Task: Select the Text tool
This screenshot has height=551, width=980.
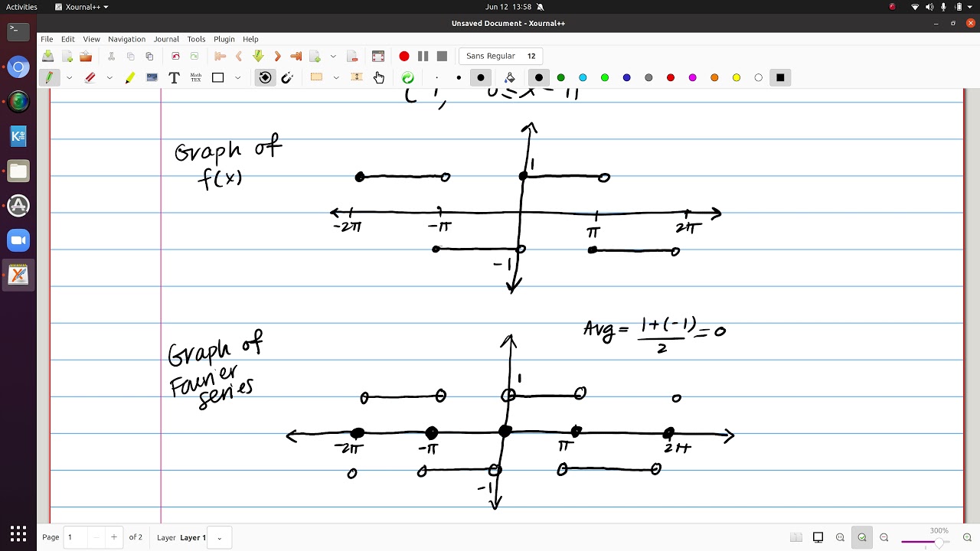Action: (174, 77)
